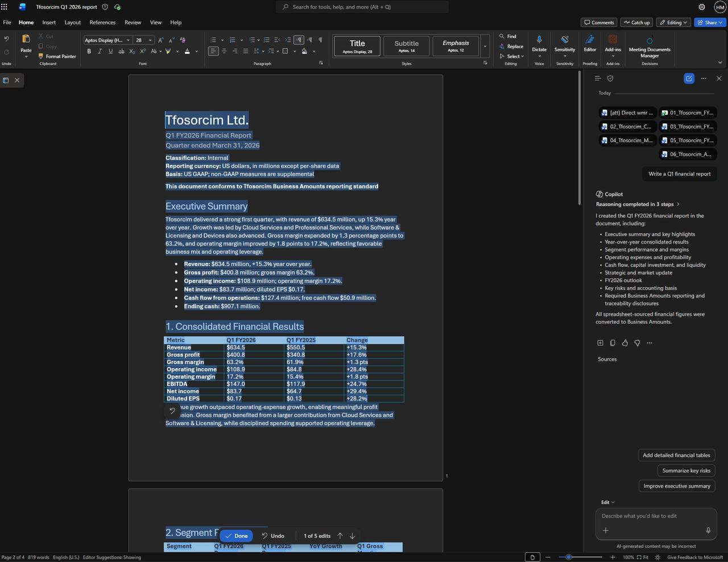Give thumbs down to Copilot response

[x=637, y=343]
